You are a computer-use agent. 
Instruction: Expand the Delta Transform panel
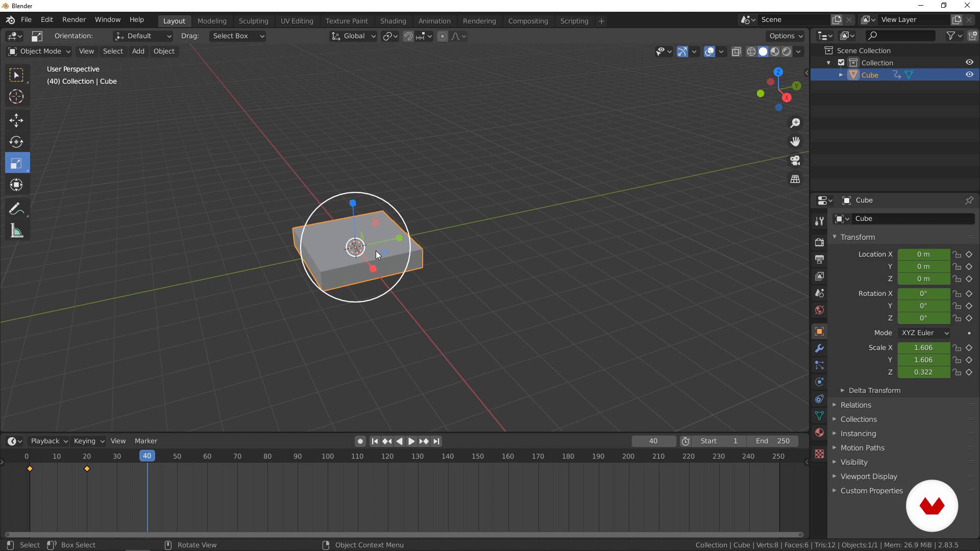pos(874,390)
